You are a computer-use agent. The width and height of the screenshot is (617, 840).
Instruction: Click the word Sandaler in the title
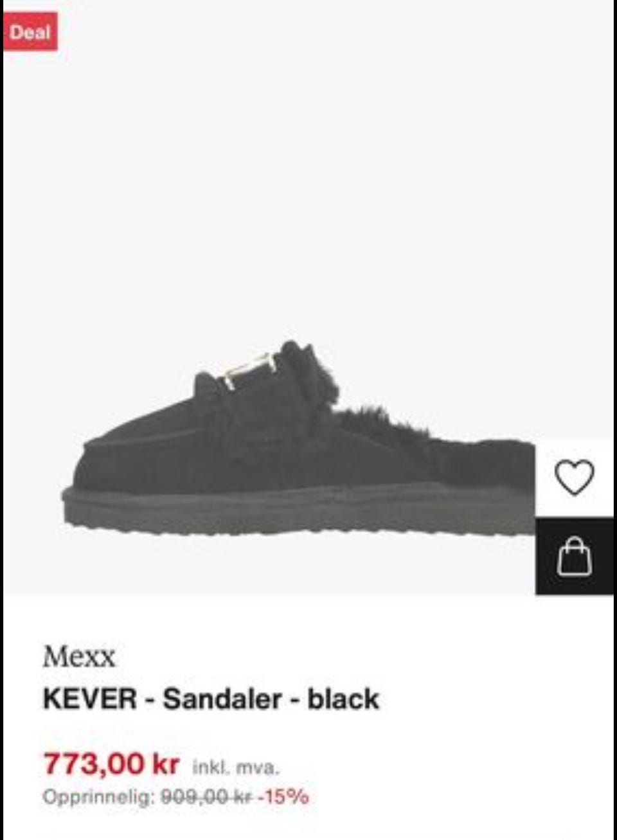(222, 699)
